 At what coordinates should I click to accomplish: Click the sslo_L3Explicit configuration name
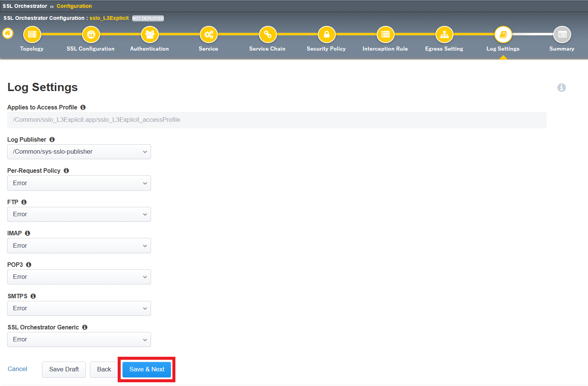(109, 18)
